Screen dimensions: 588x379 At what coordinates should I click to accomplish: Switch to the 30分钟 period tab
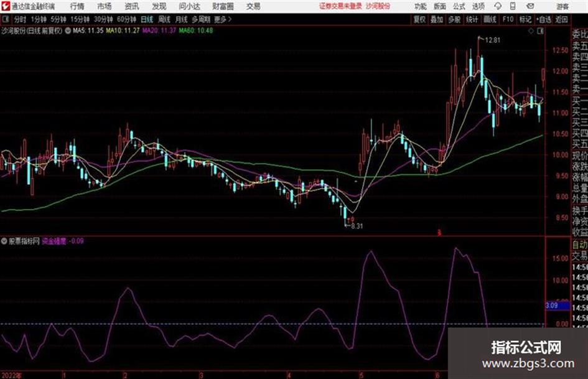click(103, 19)
